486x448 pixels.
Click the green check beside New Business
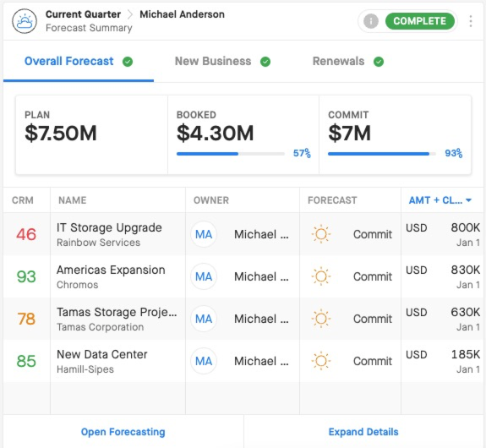click(x=265, y=62)
